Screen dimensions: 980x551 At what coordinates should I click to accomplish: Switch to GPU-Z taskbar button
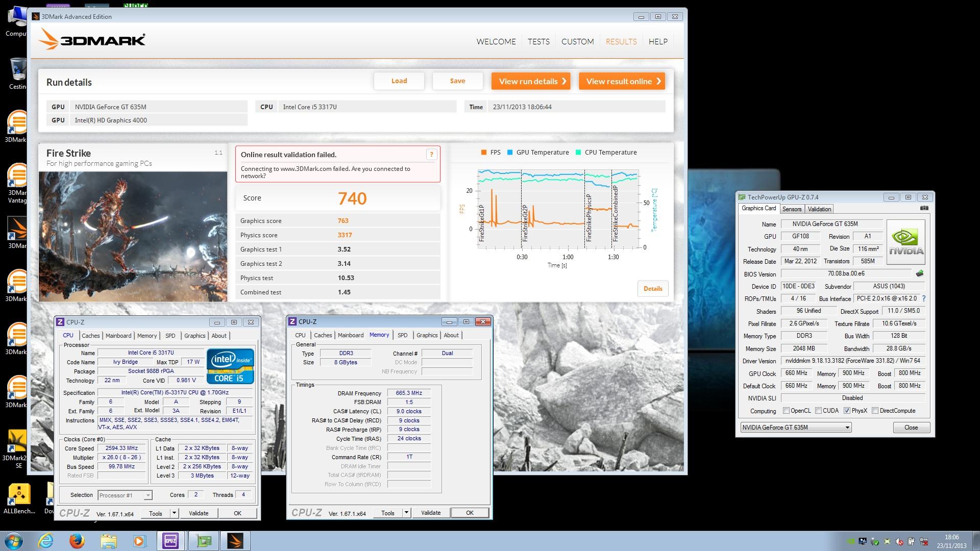tap(203, 541)
